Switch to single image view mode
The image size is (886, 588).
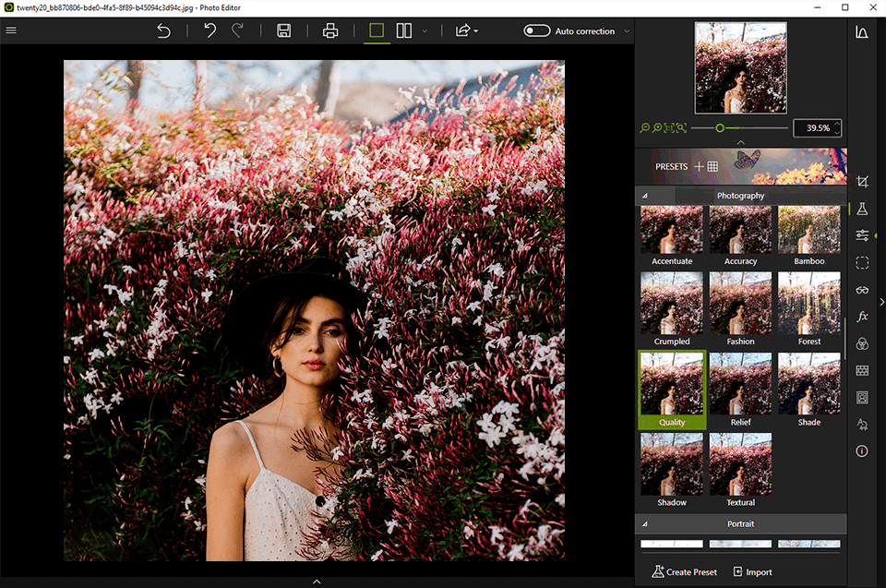coord(376,30)
